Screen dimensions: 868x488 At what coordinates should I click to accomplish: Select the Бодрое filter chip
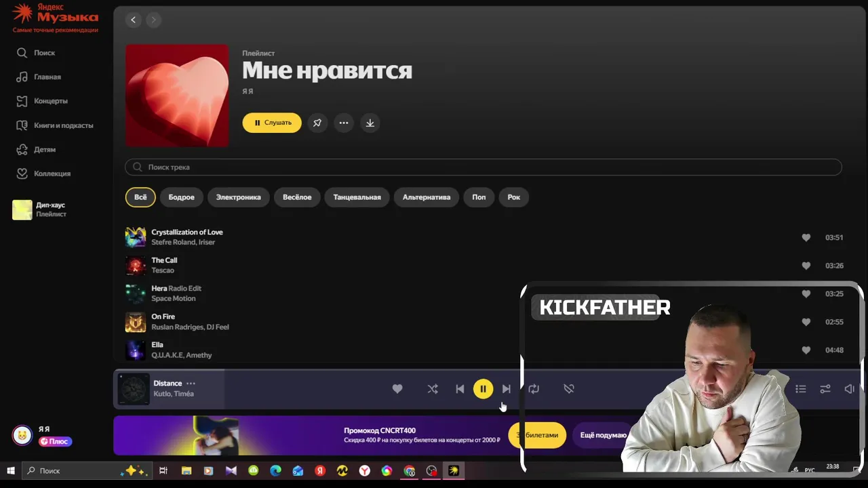pos(182,197)
